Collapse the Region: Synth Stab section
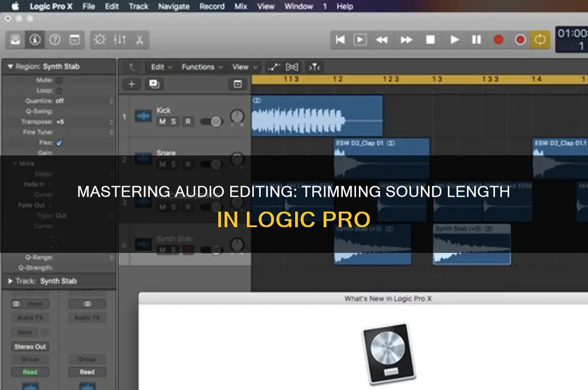Viewport: 588px width, 390px height. pos(10,67)
